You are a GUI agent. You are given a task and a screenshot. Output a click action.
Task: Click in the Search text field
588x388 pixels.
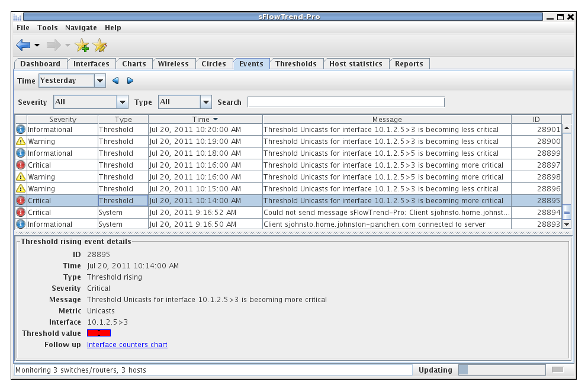pos(345,102)
